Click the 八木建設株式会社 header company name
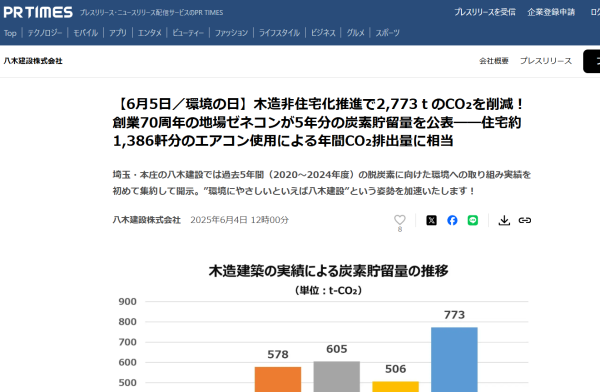 coord(33,61)
